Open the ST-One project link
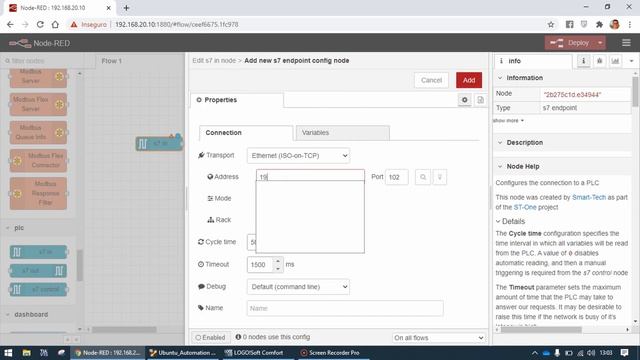This screenshot has height=360, width=640. pos(525,207)
